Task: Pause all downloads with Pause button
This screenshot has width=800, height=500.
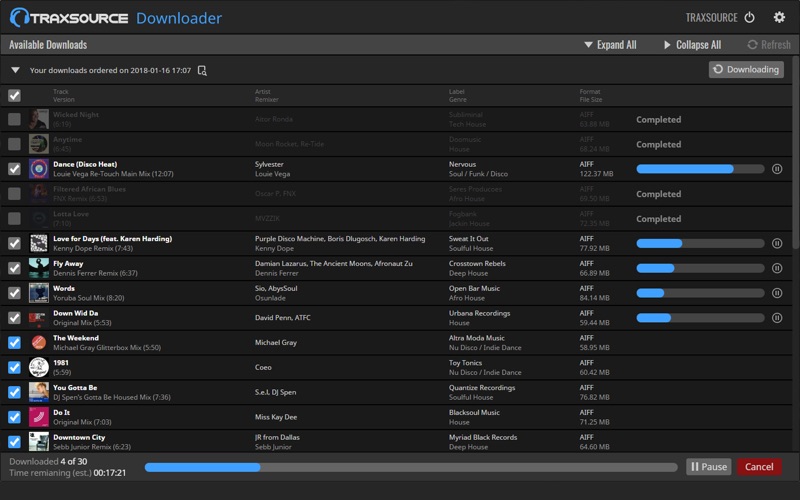Action: (709, 466)
